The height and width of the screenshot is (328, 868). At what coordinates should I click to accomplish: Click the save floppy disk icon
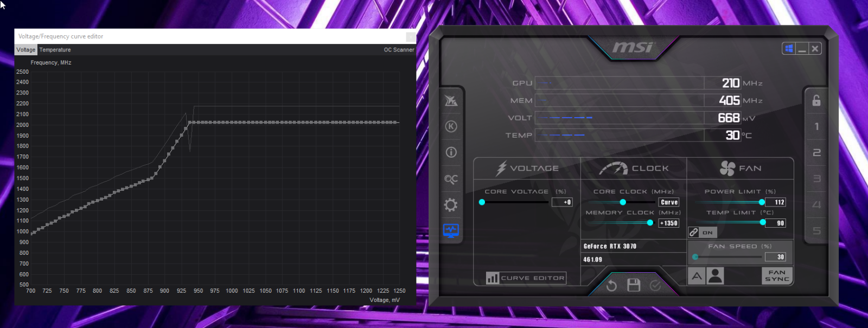tap(634, 285)
